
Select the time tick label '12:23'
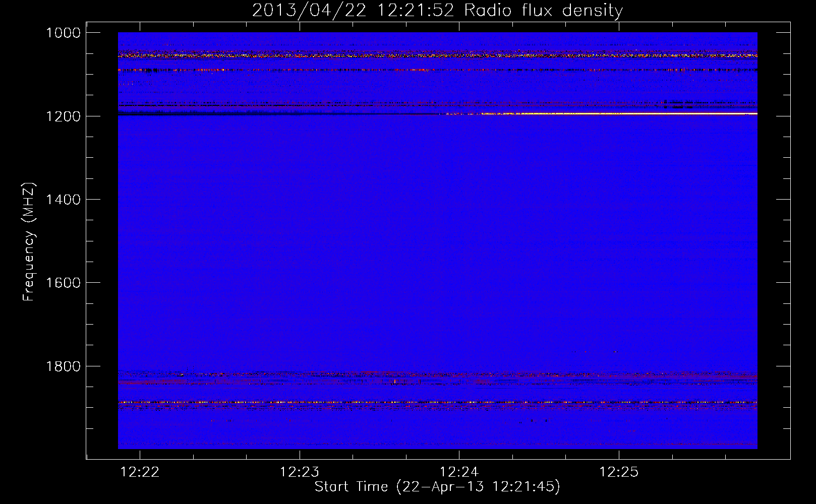[300, 472]
